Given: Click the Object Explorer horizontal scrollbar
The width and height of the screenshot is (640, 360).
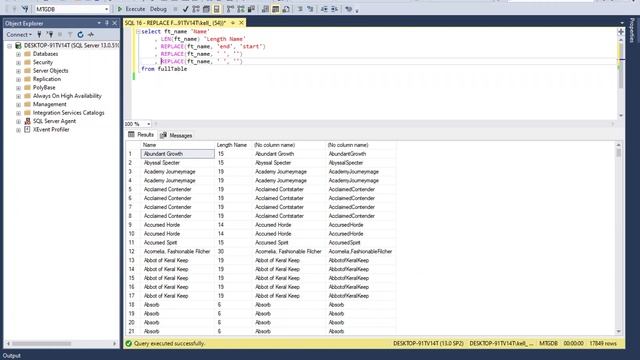Looking at the screenshot, I should 61,344.
